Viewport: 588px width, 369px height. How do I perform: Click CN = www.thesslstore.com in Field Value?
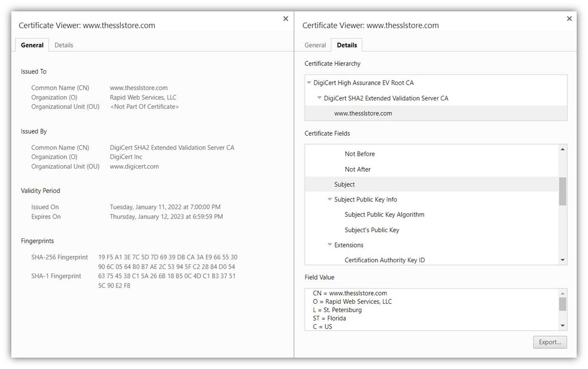point(350,293)
